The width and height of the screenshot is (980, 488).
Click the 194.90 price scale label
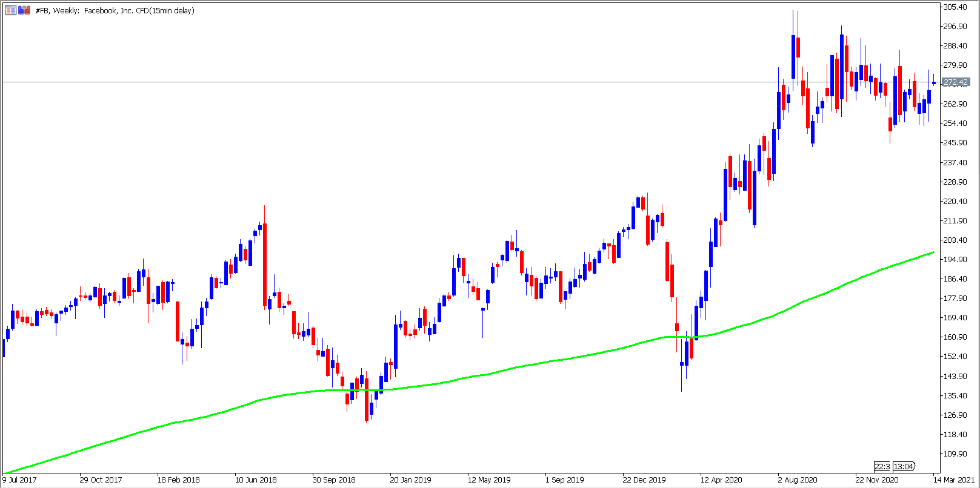coord(955,259)
